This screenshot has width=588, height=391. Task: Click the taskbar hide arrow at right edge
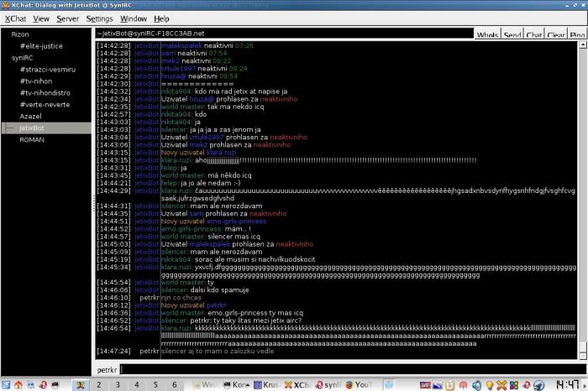pos(585,385)
